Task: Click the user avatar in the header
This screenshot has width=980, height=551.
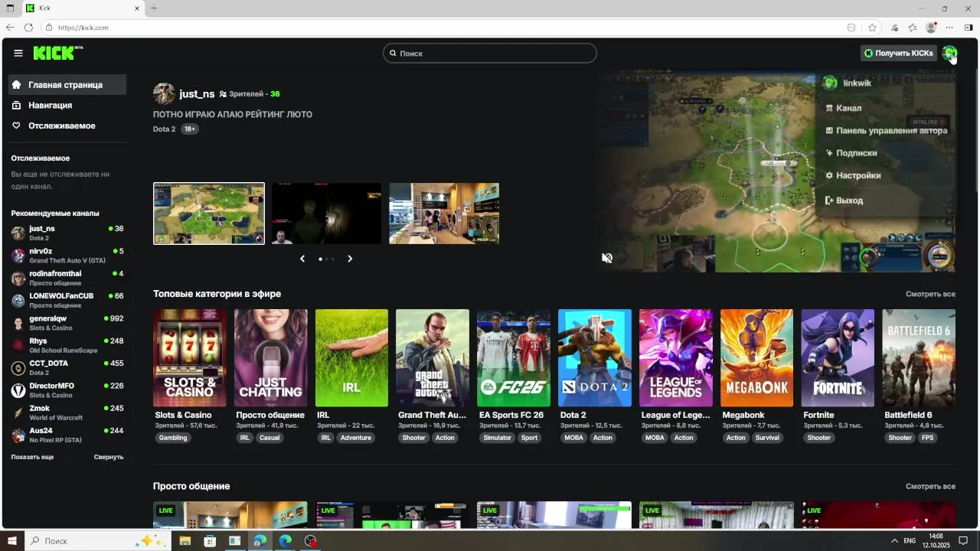Action: (x=949, y=53)
